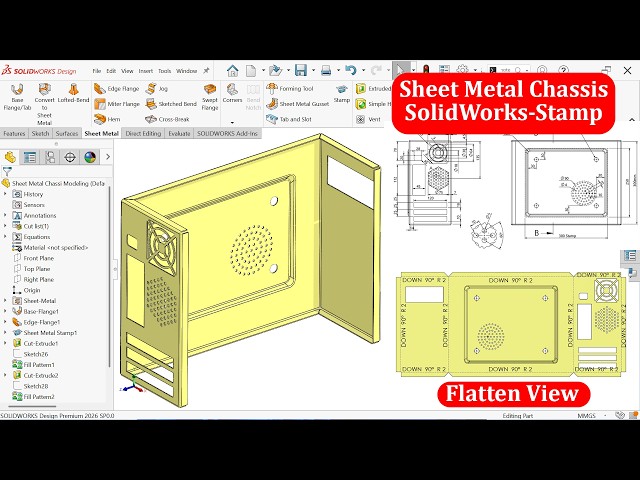Open the PropertyManager tab icon

click(30, 157)
